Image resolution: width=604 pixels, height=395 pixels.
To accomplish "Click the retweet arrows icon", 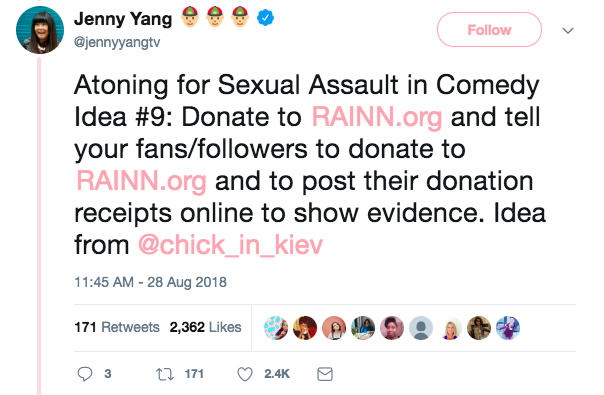I will coord(165,374).
